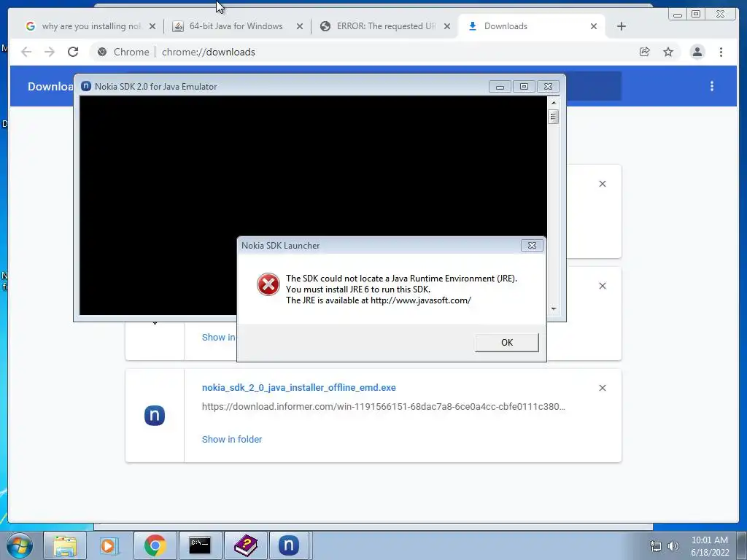
Task: Click Nokia file icon in download card
Action: point(155,415)
